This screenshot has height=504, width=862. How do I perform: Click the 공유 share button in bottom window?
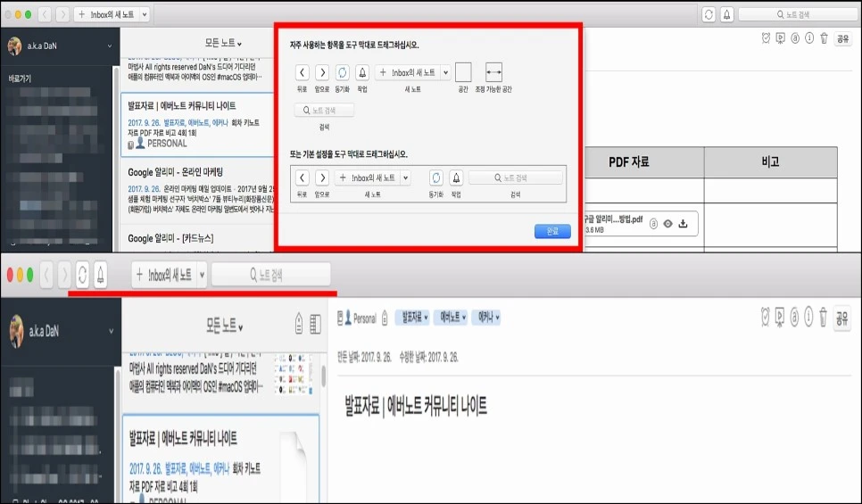coord(842,318)
